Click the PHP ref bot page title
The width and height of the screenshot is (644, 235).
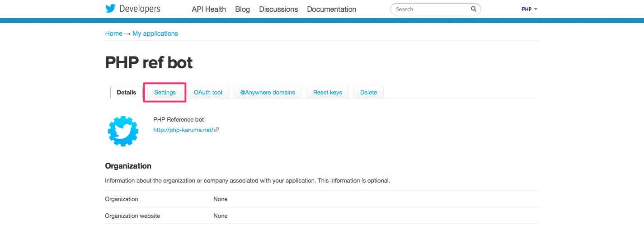coord(149,62)
